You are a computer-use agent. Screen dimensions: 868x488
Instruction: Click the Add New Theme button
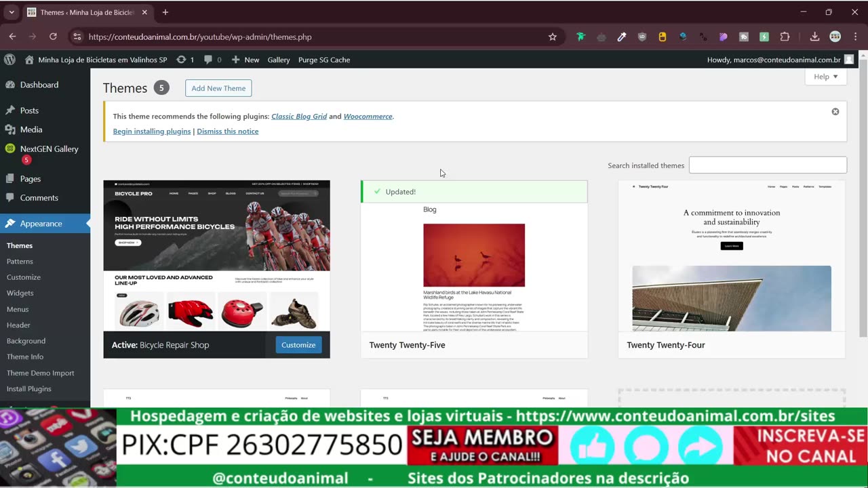click(x=218, y=88)
